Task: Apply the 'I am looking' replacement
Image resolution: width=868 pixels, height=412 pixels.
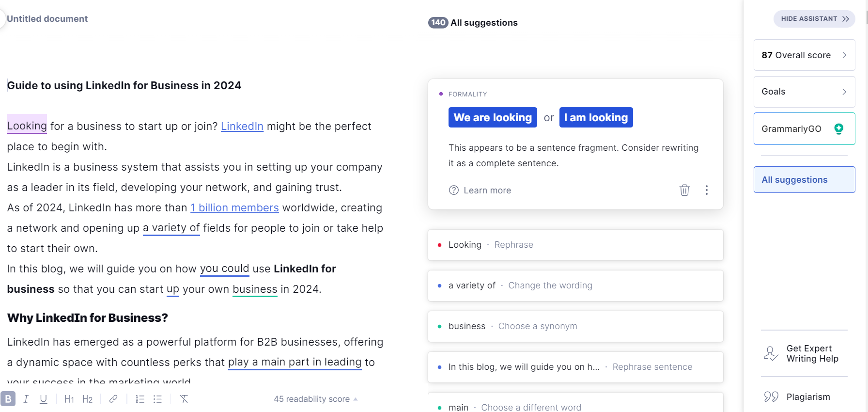Action: [596, 117]
